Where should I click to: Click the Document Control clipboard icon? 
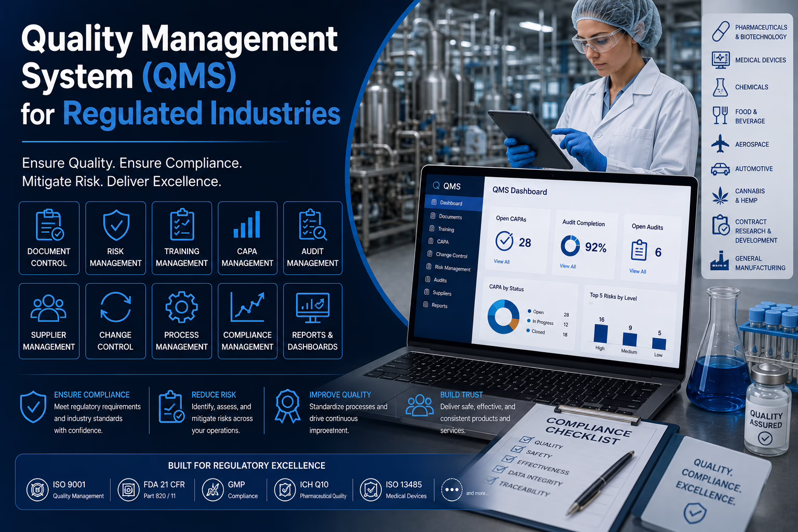(x=49, y=224)
